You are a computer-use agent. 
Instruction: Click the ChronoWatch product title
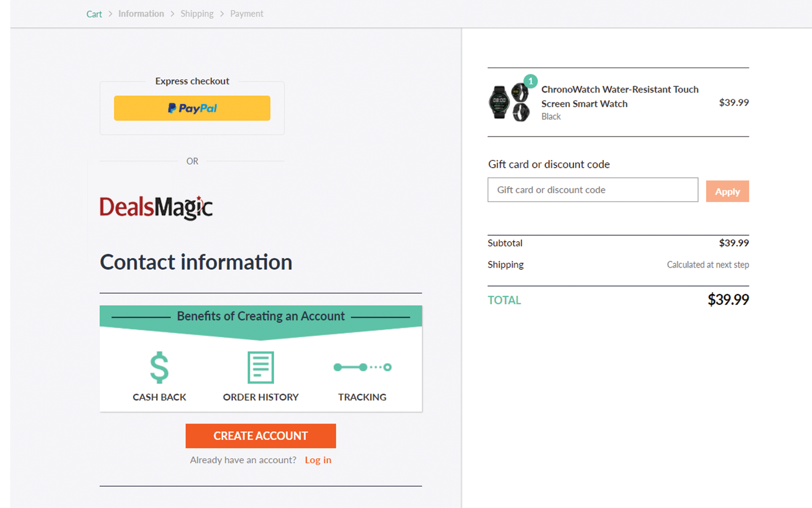coord(619,97)
